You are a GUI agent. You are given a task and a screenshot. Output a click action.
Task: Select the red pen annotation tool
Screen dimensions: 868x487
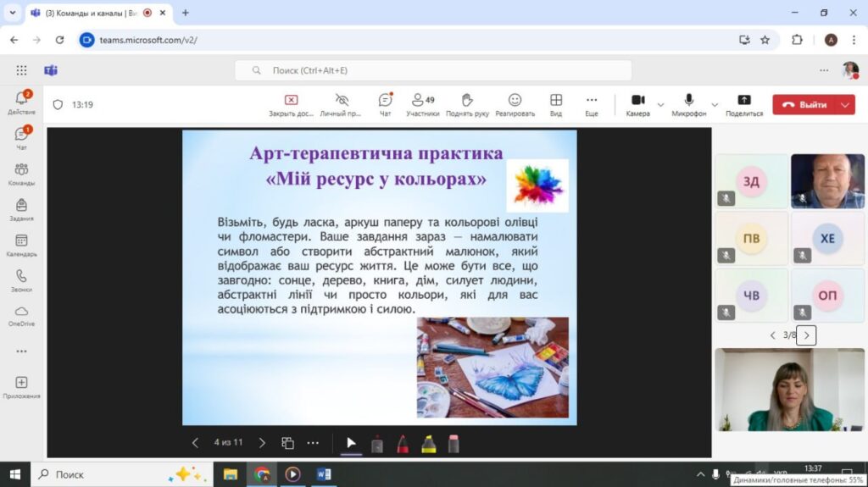(x=403, y=443)
